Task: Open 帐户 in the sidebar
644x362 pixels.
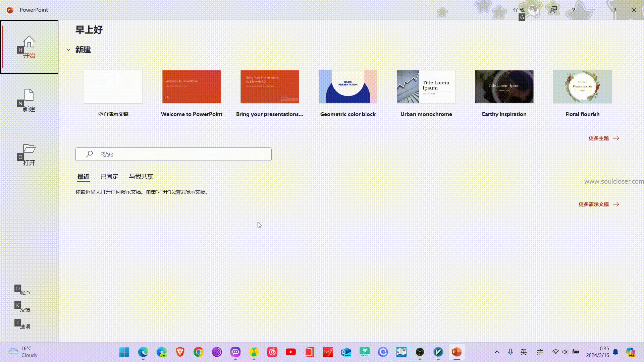Action: (25, 293)
